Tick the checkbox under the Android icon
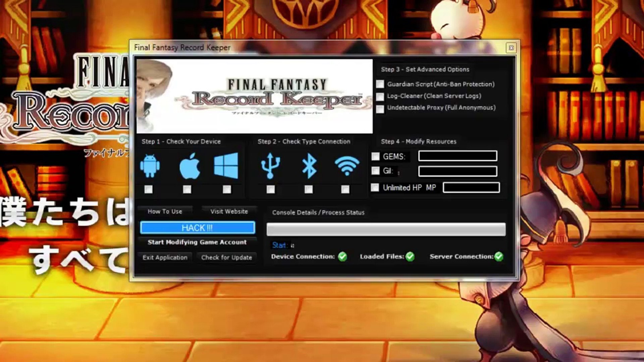Screen dimensions: 644x362 tap(148, 190)
